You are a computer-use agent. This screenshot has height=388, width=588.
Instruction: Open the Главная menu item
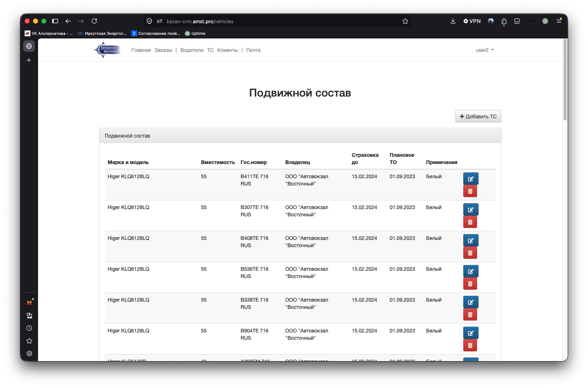click(x=141, y=50)
